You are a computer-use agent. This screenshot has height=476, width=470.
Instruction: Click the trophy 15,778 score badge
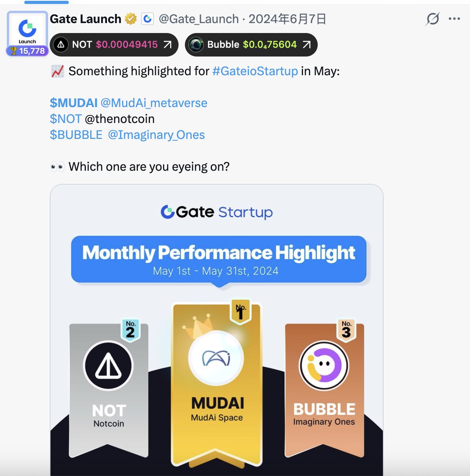tap(27, 51)
